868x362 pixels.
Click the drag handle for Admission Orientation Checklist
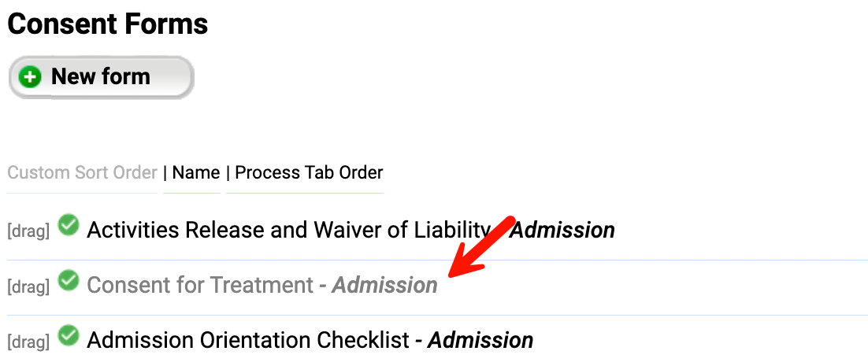coord(28,342)
